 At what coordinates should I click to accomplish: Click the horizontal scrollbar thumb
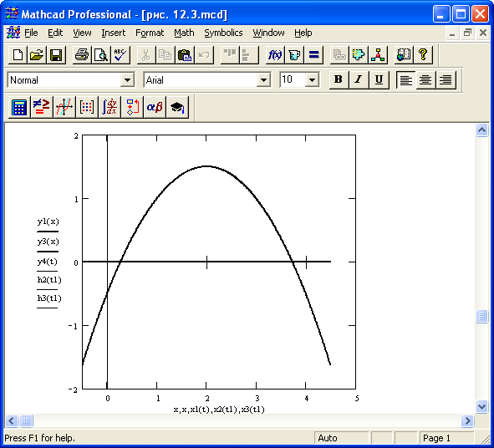tap(26, 420)
